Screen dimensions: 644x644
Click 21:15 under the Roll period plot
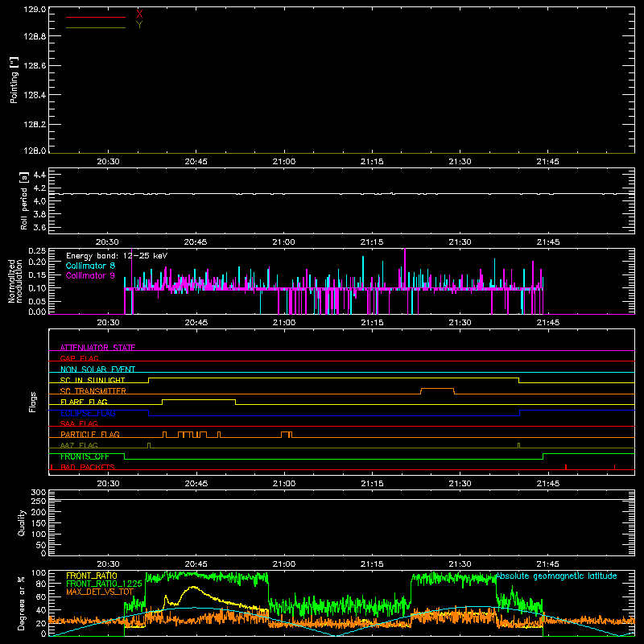point(372,242)
